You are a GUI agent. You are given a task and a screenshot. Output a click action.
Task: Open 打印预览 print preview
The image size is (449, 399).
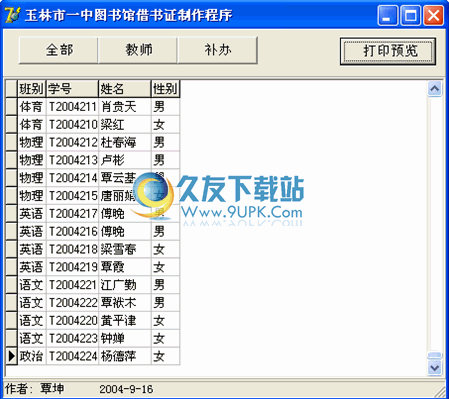(x=388, y=51)
